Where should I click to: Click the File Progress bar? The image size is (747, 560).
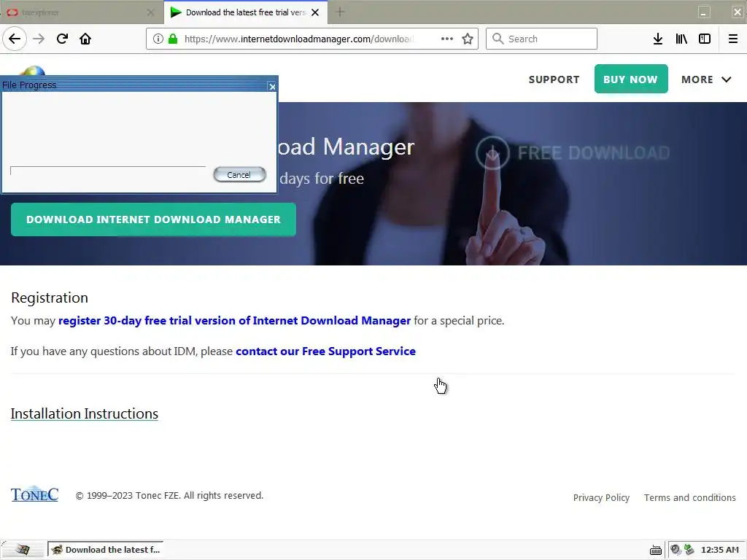[x=108, y=171]
